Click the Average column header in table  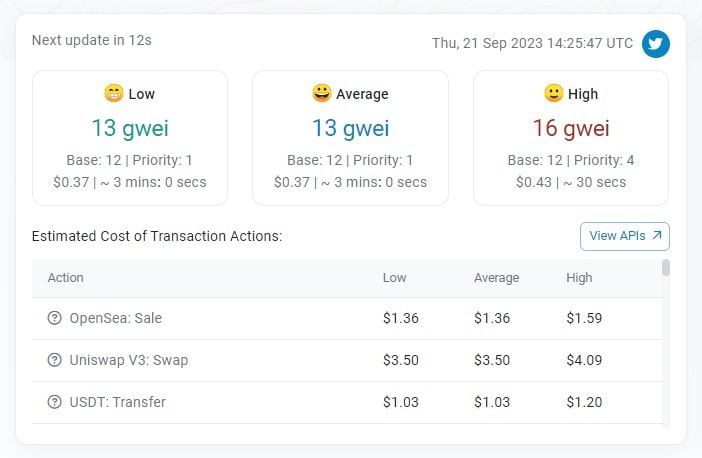click(496, 277)
